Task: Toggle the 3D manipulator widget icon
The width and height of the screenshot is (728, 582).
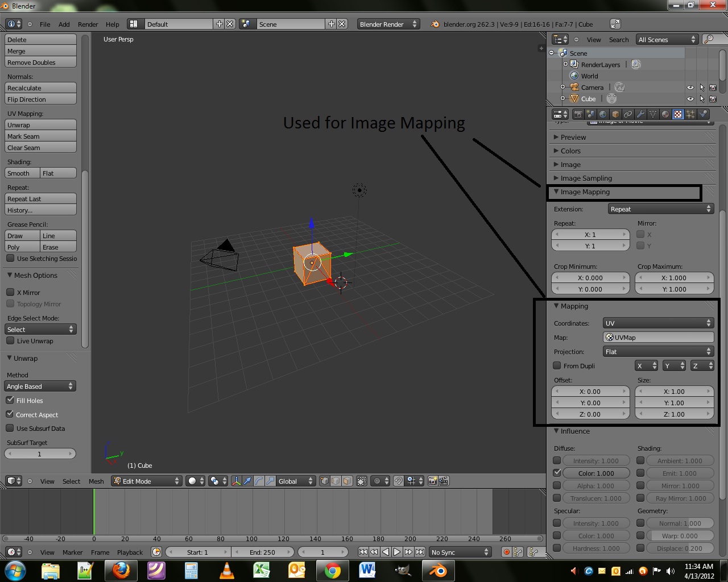Action: coord(237,481)
